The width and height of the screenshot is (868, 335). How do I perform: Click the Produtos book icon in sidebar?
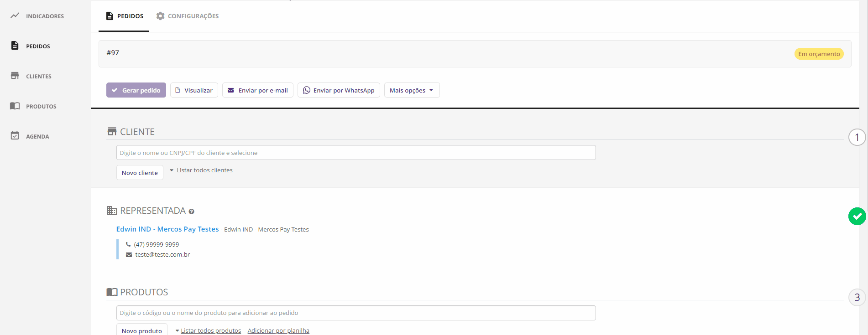coord(15,106)
